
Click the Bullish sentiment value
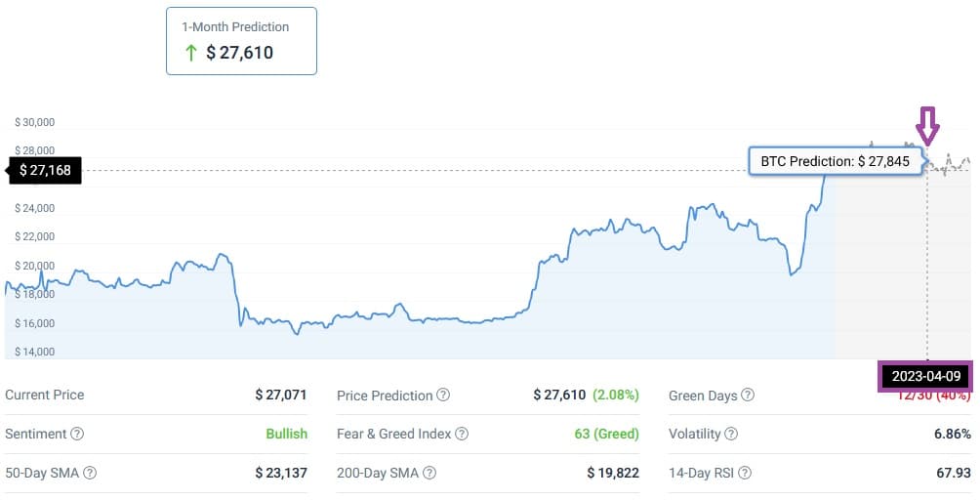(286, 434)
